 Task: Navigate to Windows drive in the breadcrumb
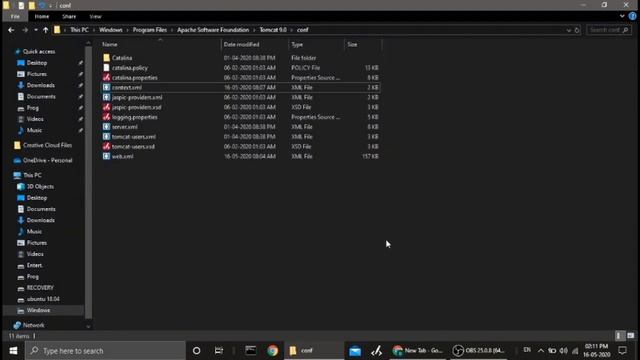(x=111, y=30)
